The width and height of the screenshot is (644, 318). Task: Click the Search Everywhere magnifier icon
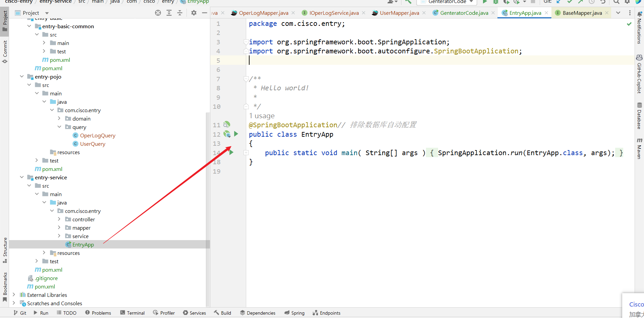[x=616, y=2]
